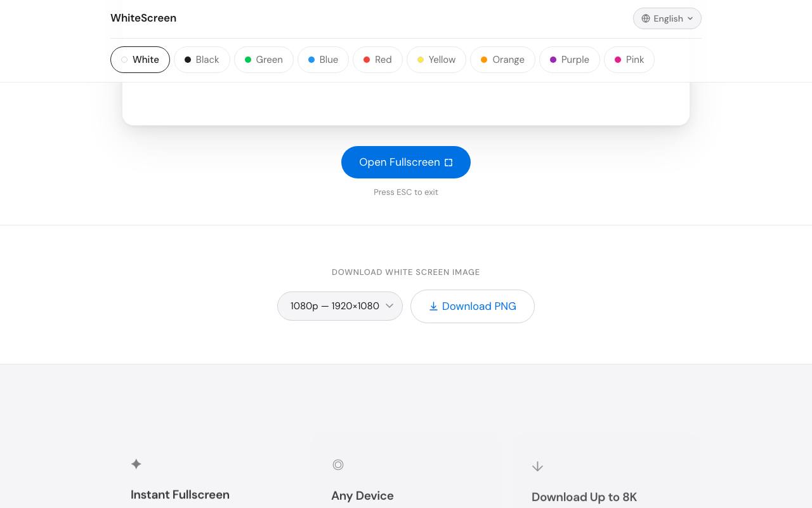Click the "Any Device" heading

click(362, 496)
